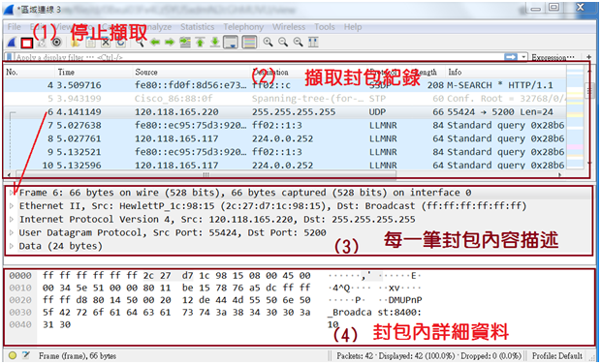Open capture options via the gear icon
The image size is (601, 364).
(x=56, y=43)
